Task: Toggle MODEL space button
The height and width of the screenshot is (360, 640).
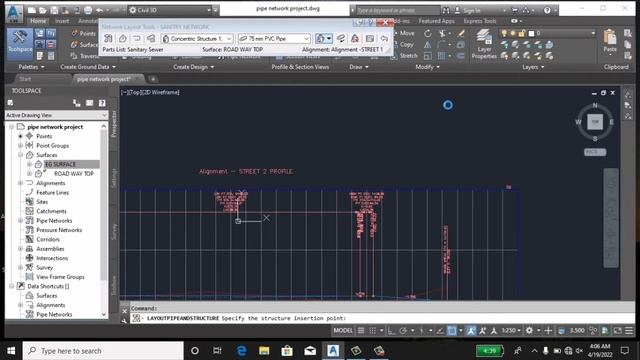Action: [343, 330]
